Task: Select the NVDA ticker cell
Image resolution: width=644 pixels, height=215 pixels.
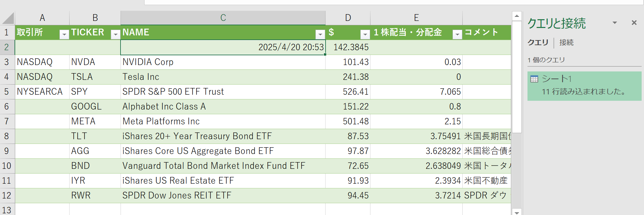Action: tap(95, 62)
